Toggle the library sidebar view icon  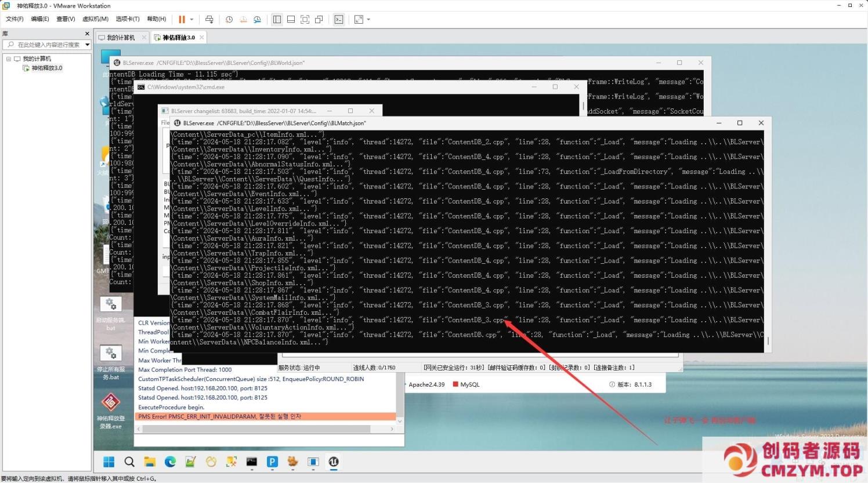point(277,19)
